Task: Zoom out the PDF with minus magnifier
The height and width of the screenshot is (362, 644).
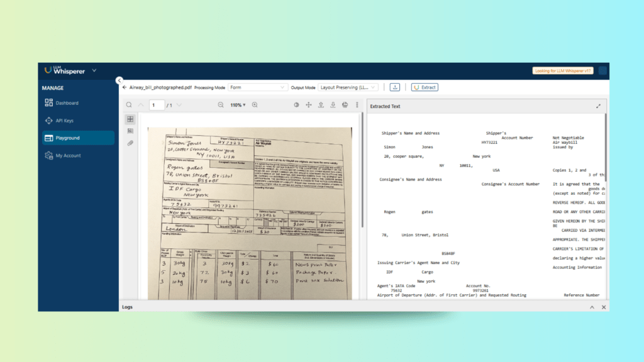Action: point(221,105)
